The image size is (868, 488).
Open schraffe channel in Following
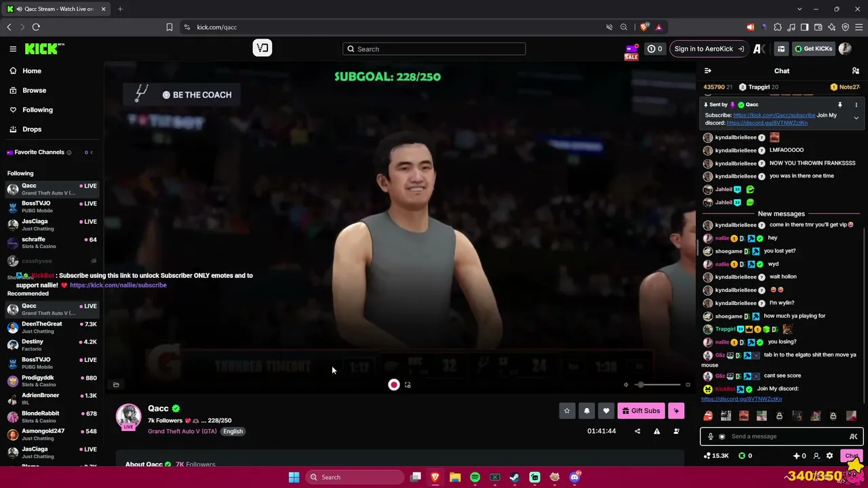[x=52, y=243]
